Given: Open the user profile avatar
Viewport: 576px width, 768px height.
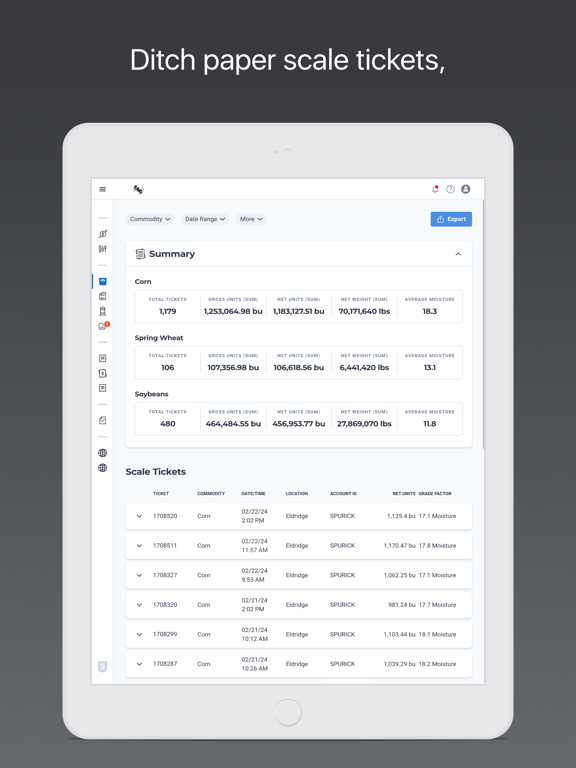Looking at the screenshot, I should coord(465,189).
